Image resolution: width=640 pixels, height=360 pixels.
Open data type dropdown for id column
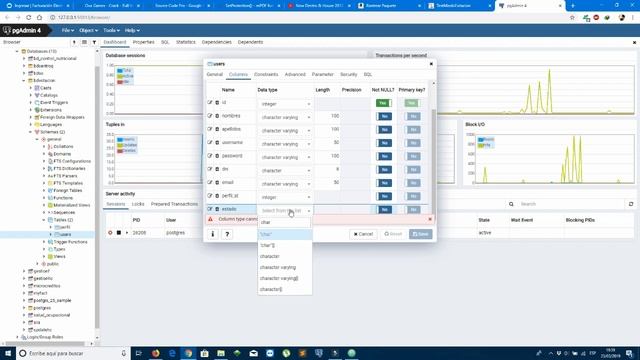click(x=285, y=104)
